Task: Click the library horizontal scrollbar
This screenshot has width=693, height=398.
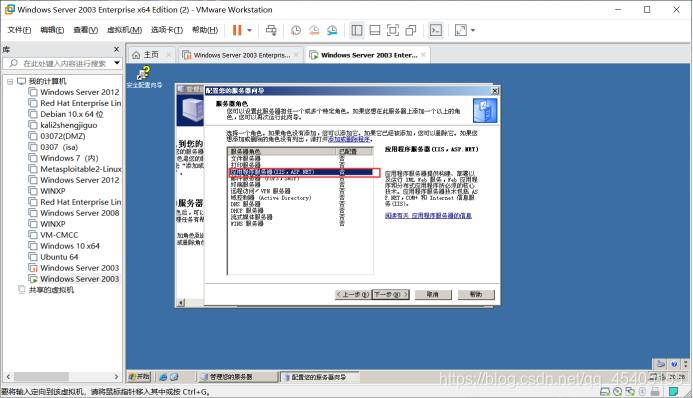Action: (x=42, y=376)
